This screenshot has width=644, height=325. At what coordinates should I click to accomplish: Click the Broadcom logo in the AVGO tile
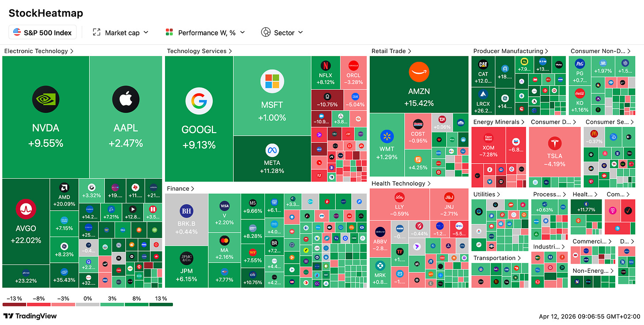[25, 209]
